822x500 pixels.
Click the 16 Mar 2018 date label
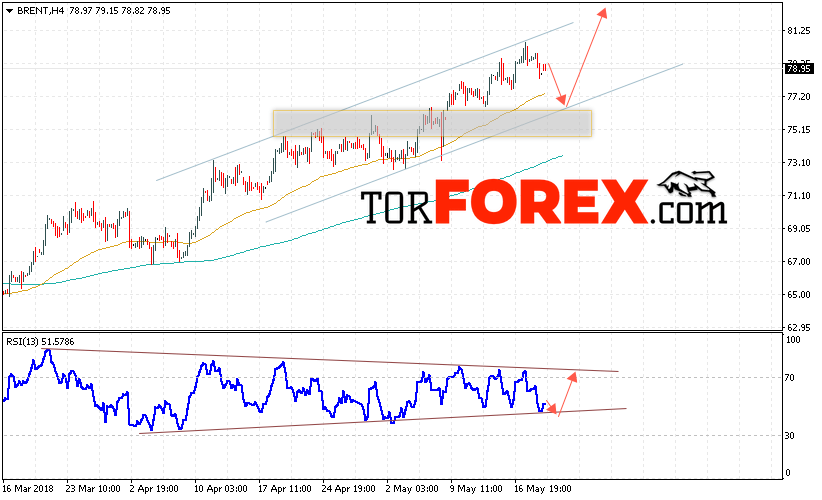coord(28,489)
